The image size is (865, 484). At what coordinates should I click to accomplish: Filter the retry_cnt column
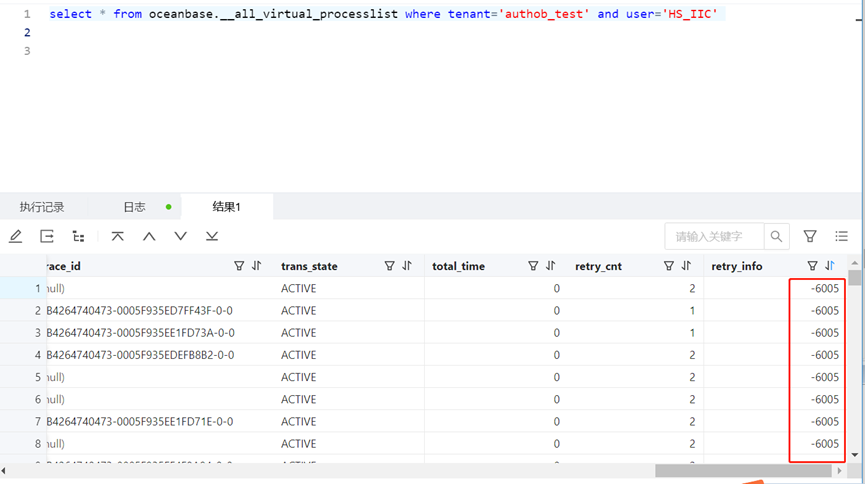point(669,266)
